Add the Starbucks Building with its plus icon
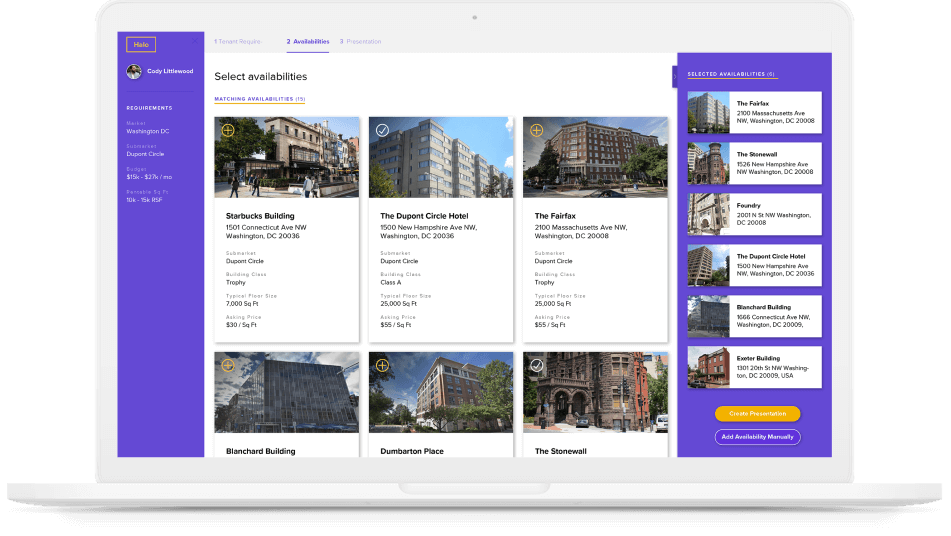 coord(228,130)
